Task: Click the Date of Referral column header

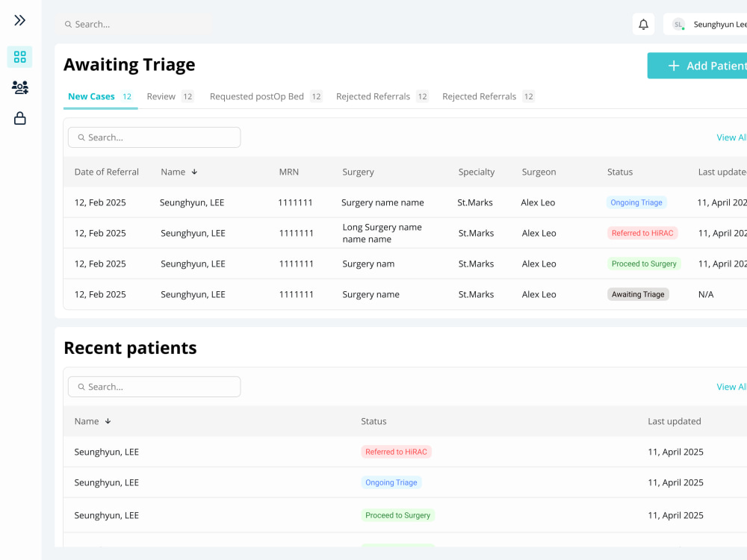Action: click(106, 172)
